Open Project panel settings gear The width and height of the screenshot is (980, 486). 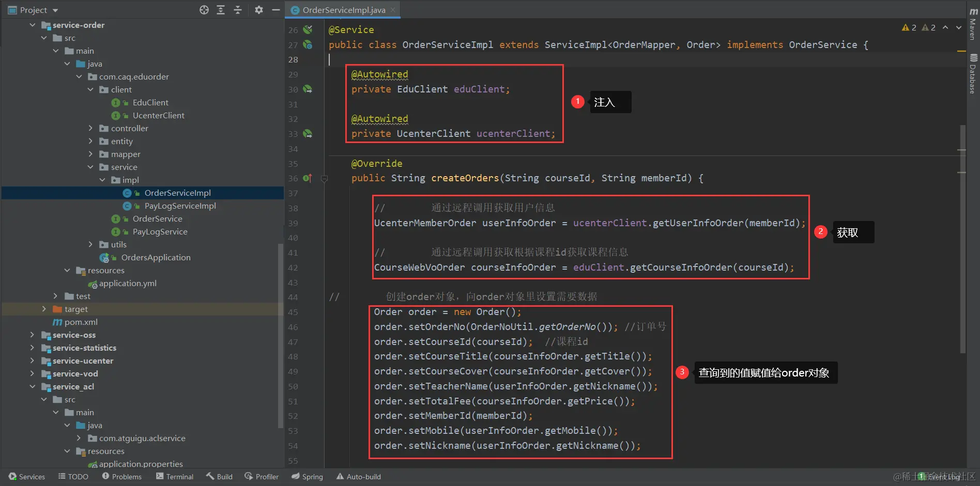pos(259,10)
